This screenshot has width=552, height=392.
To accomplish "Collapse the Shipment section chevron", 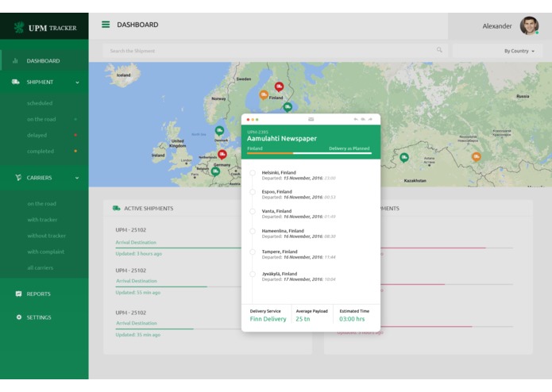I will coord(77,83).
